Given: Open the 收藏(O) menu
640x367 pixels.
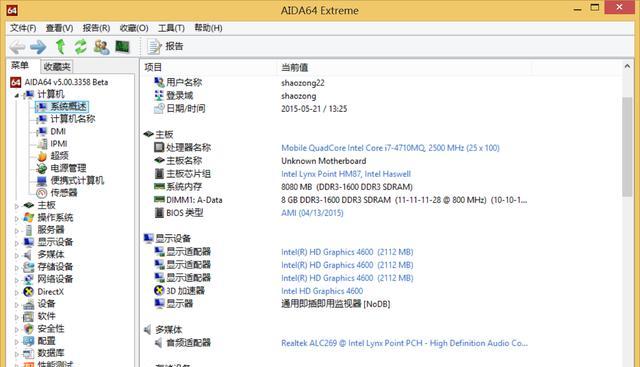Looking at the screenshot, I should (x=134, y=28).
